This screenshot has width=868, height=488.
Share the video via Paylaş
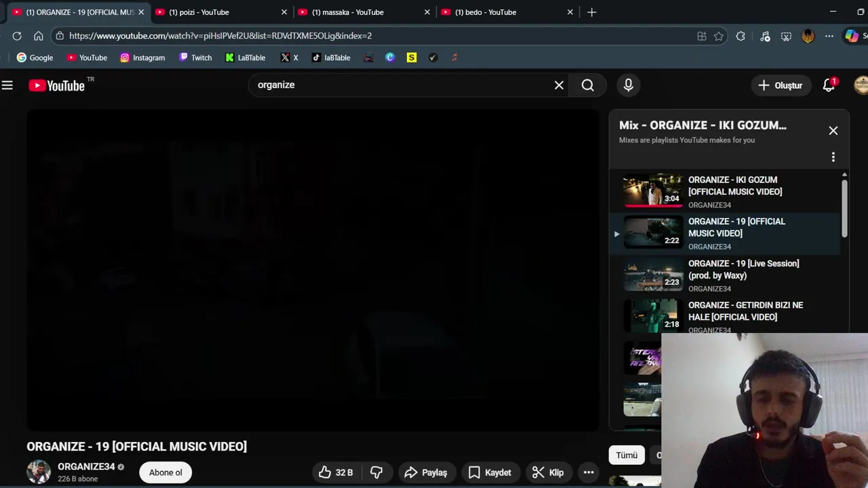tap(425, 472)
